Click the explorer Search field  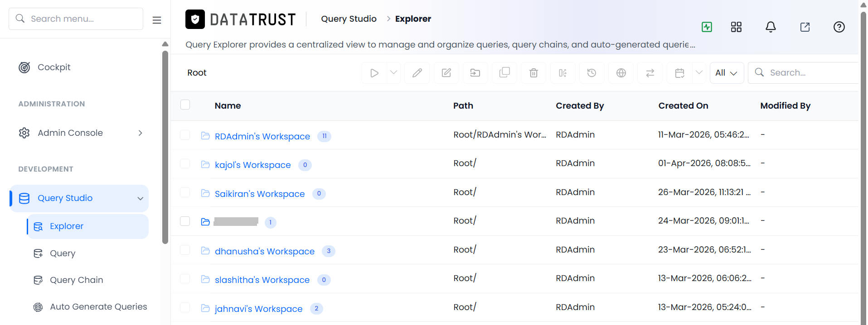tap(803, 73)
